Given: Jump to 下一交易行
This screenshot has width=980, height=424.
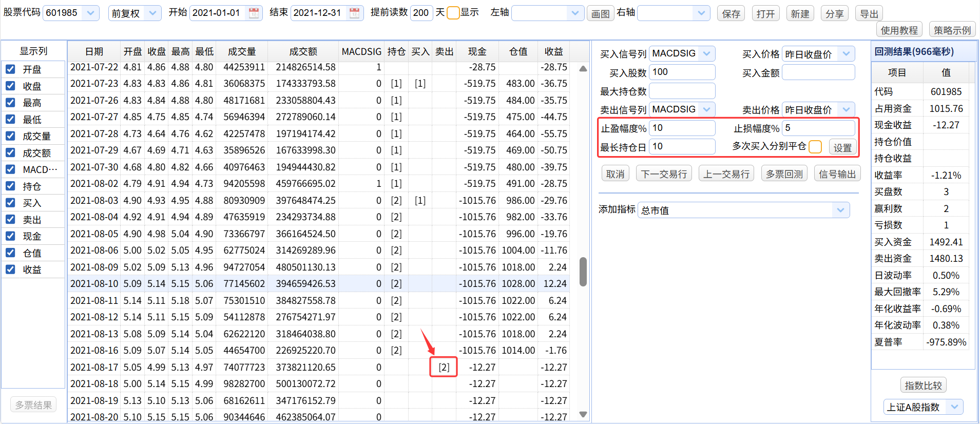Looking at the screenshot, I should click(664, 174).
